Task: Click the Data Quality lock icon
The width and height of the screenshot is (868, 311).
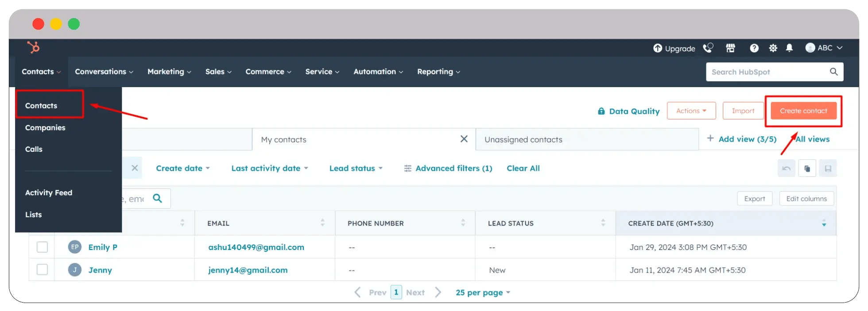Action: (601, 111)
